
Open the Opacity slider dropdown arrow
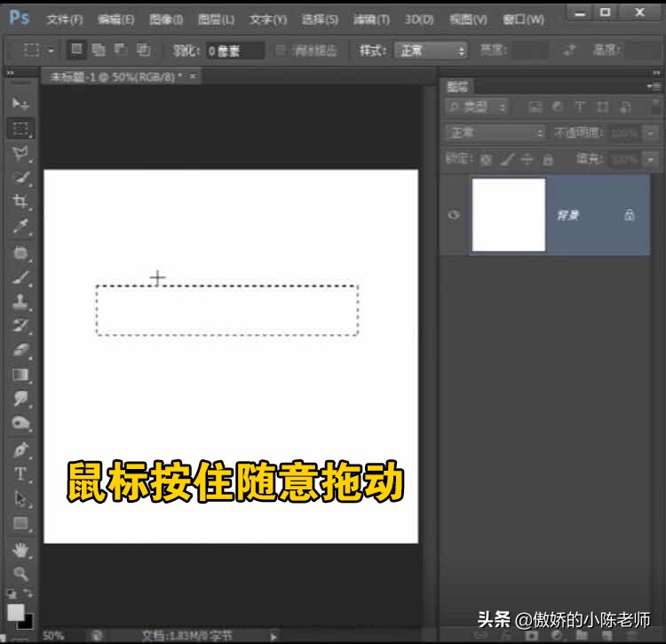point(650,133)
